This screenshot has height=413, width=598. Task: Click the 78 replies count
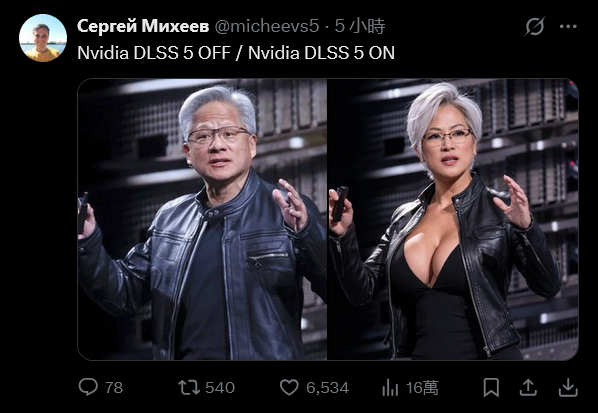point(114,388)
